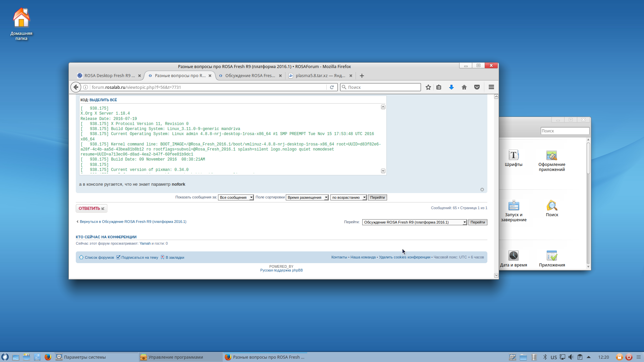The image size is (644, 362).
Task: Click the Firefox home button icon
Action: tap(464, 87)
